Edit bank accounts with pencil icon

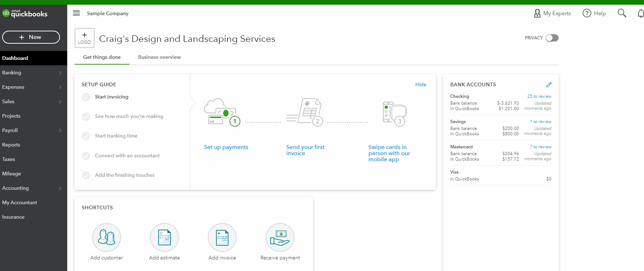point(549,85)
